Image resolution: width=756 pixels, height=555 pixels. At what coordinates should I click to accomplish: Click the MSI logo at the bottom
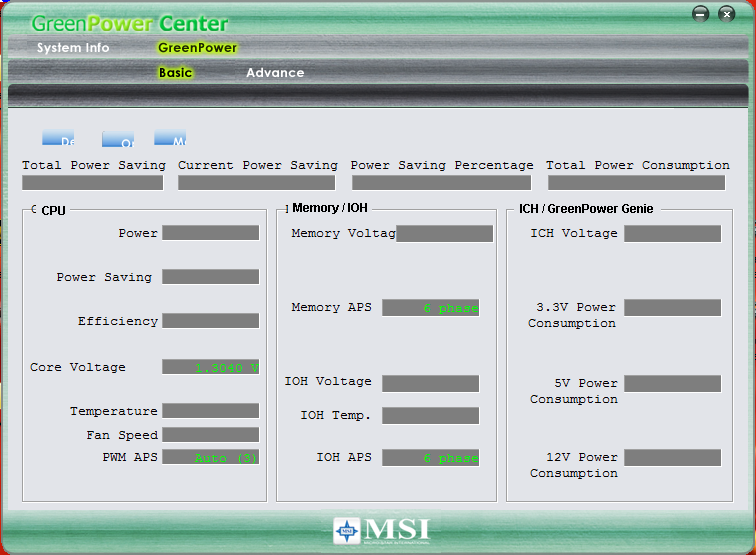381,531
